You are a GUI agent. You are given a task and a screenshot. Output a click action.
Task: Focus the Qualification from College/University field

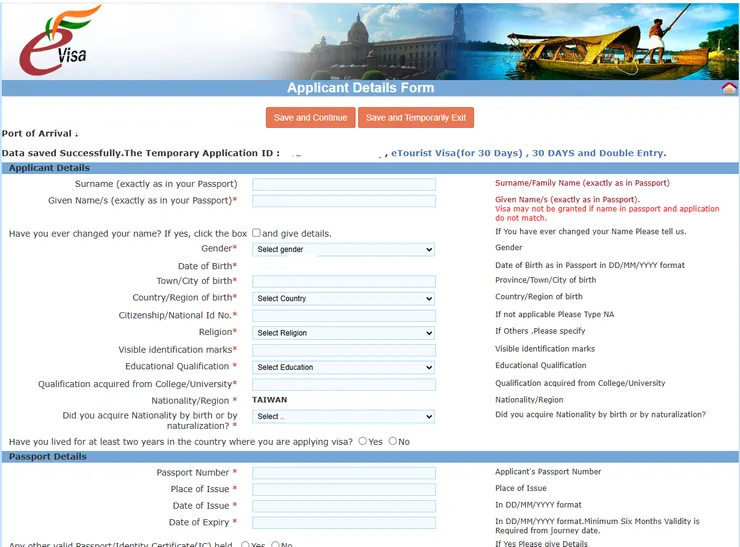(344, 385)
